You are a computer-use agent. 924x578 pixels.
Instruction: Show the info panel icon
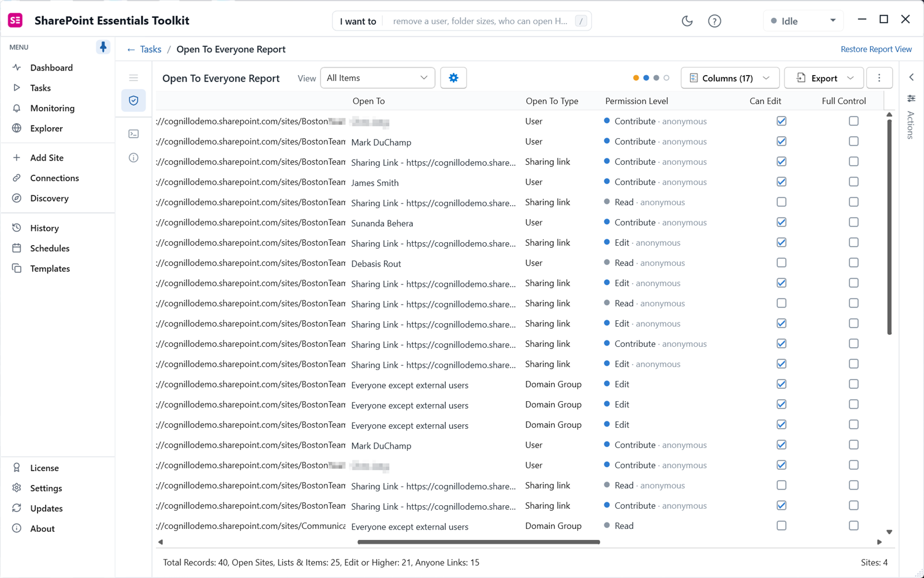tap(133, 158)
